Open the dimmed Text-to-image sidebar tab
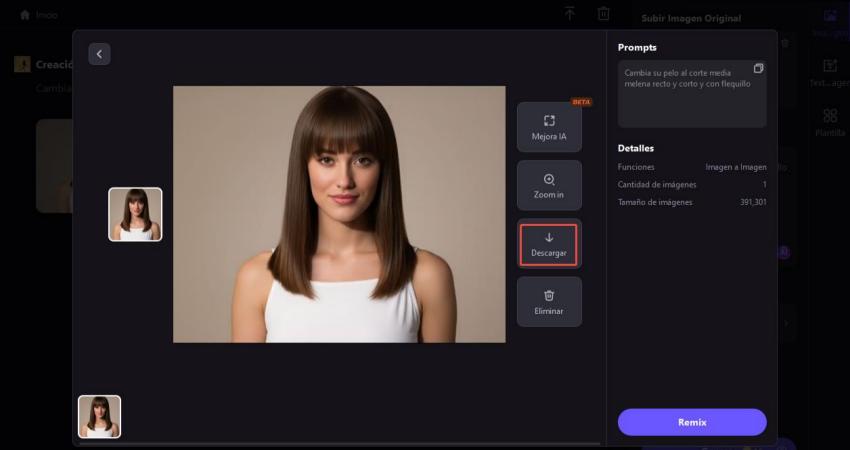The image size is (850, 450). (x=829, y=71)
